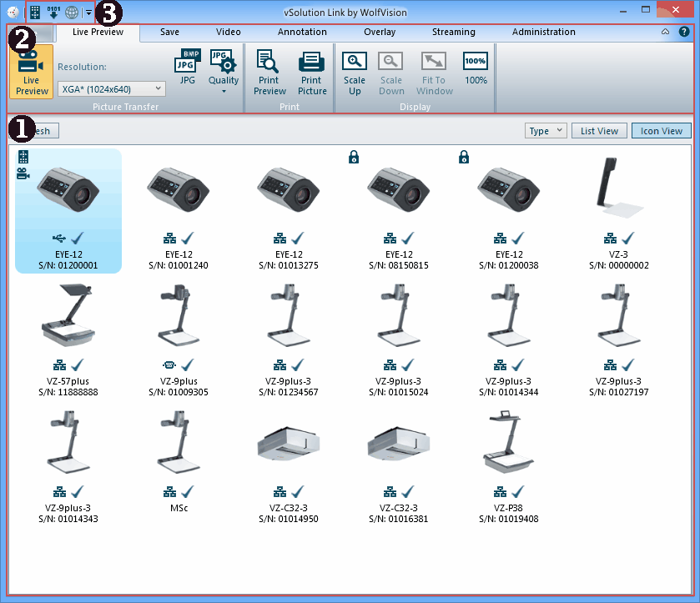Click remote control icon on EYE-12 01200001 tile

(23, 157)
